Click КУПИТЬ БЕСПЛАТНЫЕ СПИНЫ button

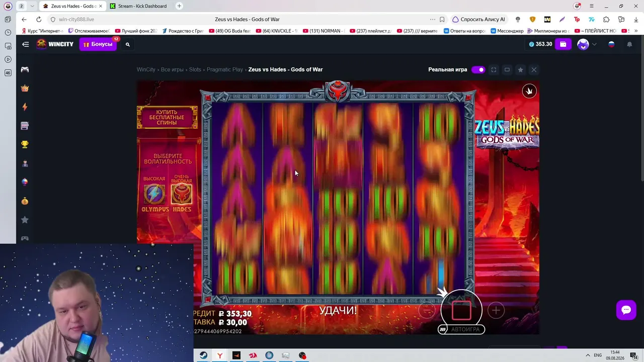pyautogui.click(x=167, y=118)
